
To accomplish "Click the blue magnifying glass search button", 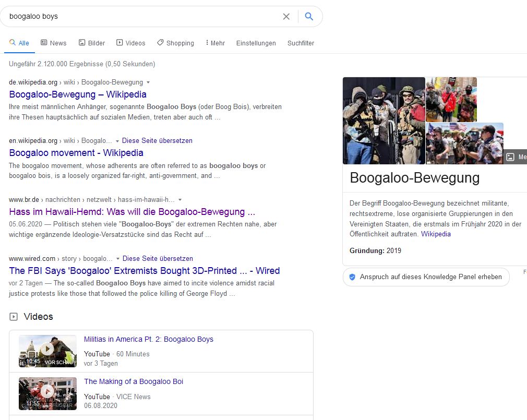I will click(x=309, y=17).
